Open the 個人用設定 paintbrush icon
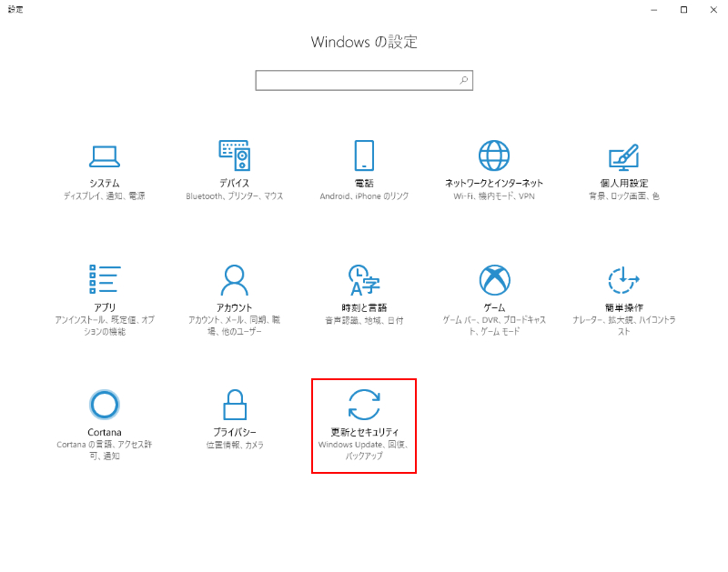This screenshot has height=572, width=728. [624, 156]
